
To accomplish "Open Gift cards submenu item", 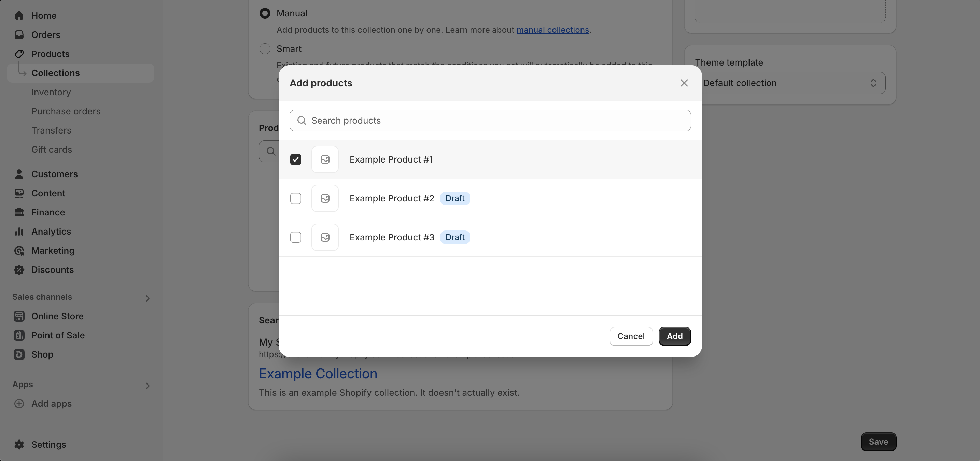I will click(x=52, y=150).
